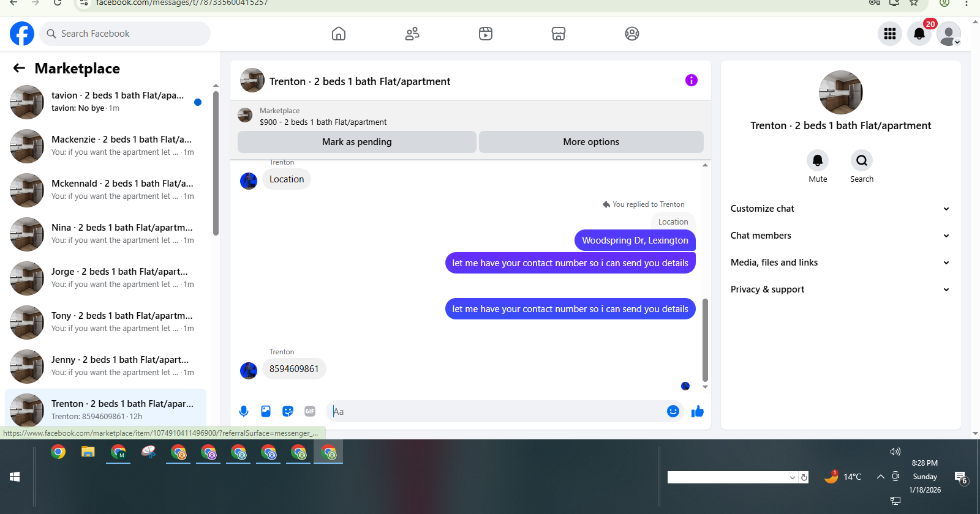Viewport: 980px width, 514px height.
Task: Open the Windows notification center
Action: pyautogui.click(x=960, y=477)
